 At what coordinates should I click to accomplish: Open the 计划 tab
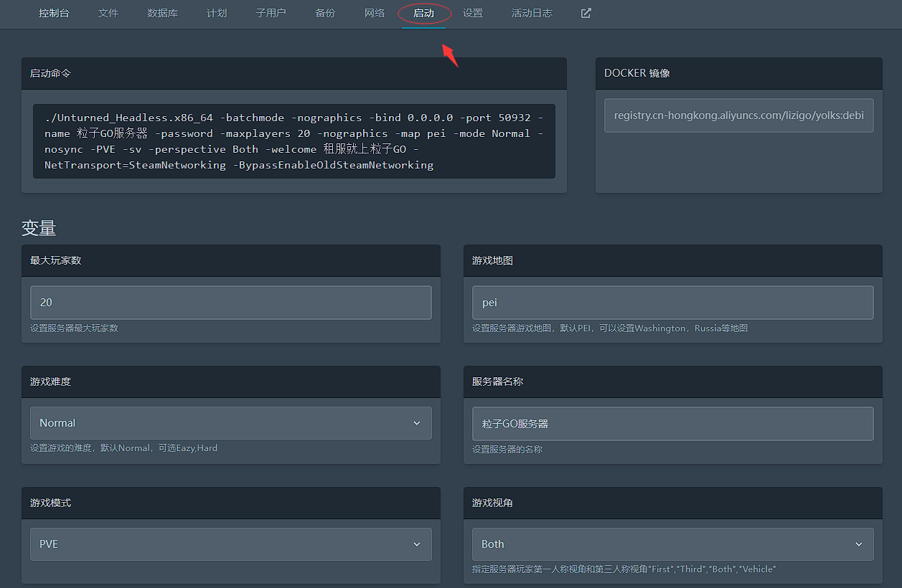pyautogui.click(x=217, y=13)
